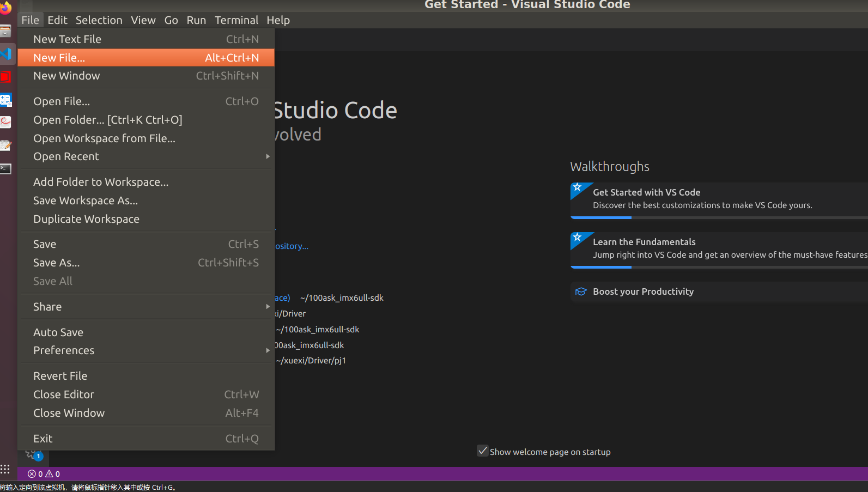Select Duplicate Workspace

click(x=146, y=219)
